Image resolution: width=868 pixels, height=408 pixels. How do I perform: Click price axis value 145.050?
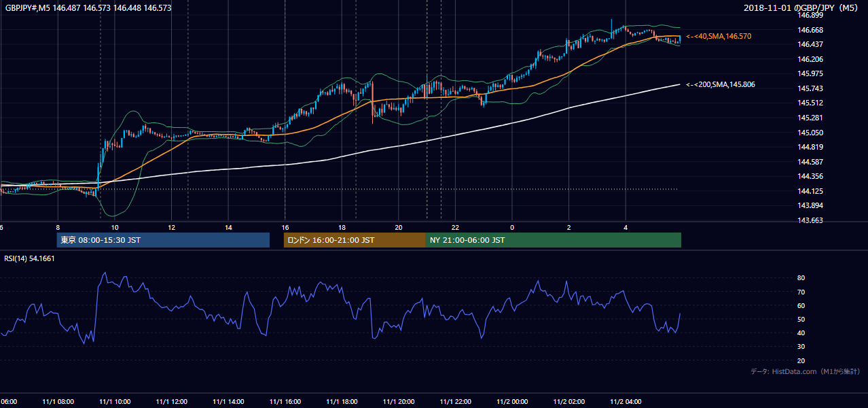coord(810,133)
